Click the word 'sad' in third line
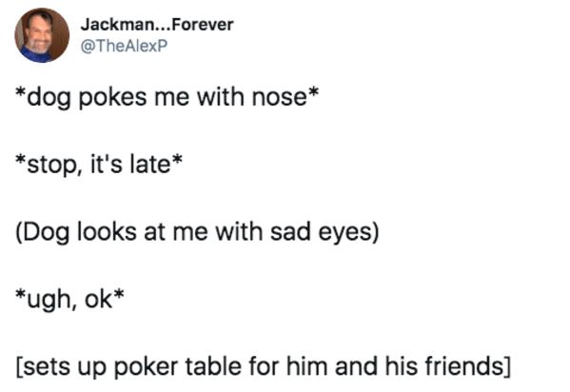The image size is (570, 392). click(x=290, y=231)
